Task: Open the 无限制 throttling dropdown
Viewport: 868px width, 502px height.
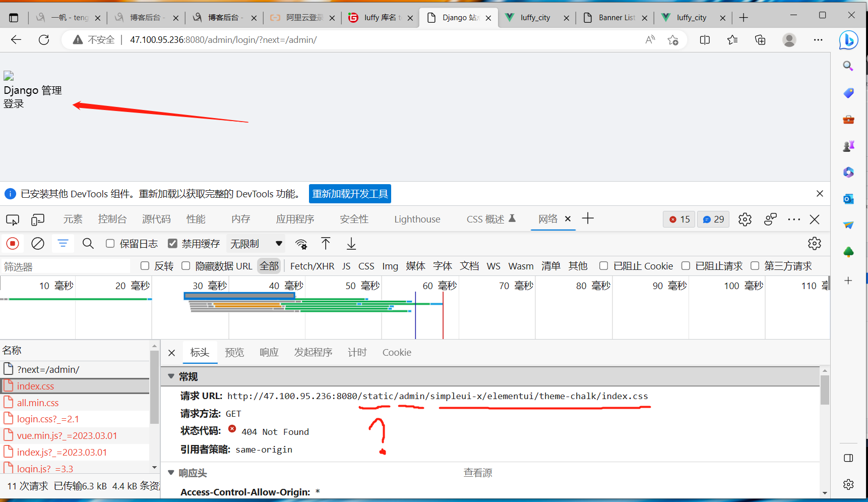Action: 256,244
